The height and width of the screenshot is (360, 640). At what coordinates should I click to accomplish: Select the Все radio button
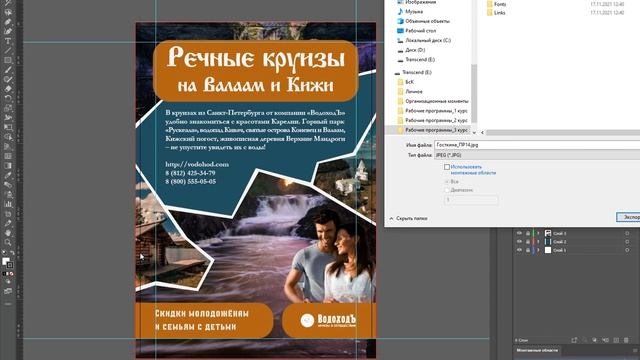[x=447, y=182]
